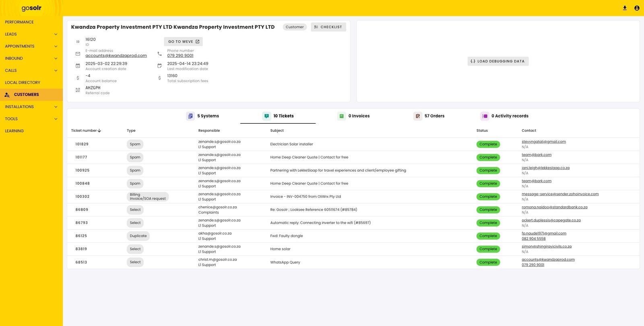Viewport: 644px width, 326px height.
Task: Click Complete status of ticket 86125
Action: point(488,236)
